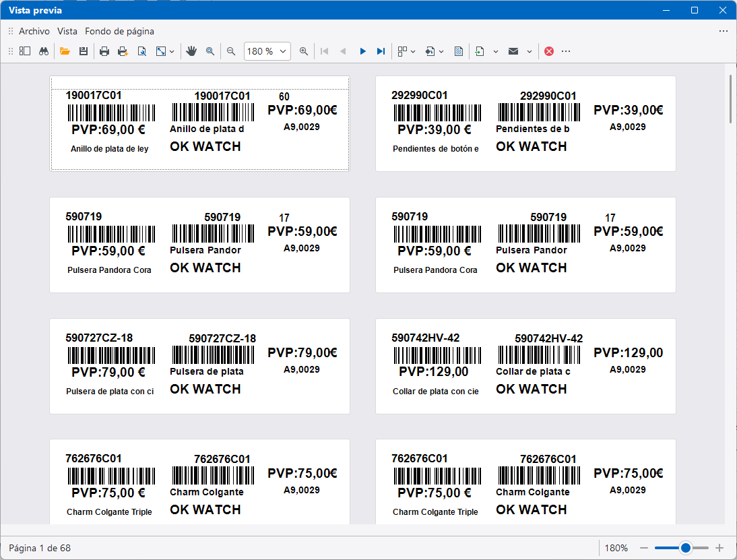Click 'Pulsera de plata con ci' description
Viewport: 737px width, 560px height.
(110, 392)
